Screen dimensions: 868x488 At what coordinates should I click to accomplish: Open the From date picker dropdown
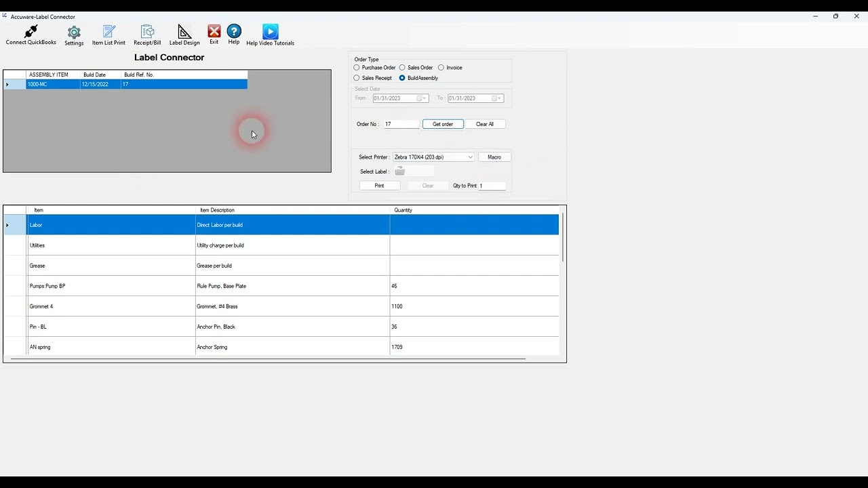point(425,98)
